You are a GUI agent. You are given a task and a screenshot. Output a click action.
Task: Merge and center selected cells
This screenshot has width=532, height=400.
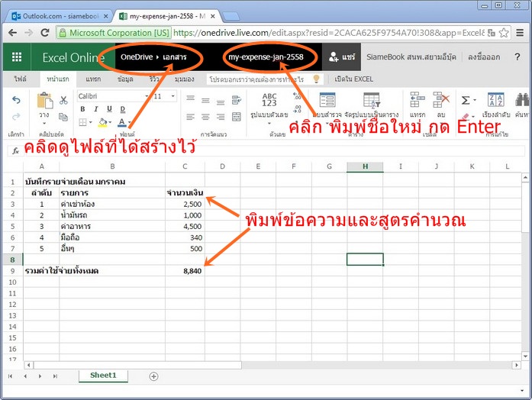click(236, 117)
